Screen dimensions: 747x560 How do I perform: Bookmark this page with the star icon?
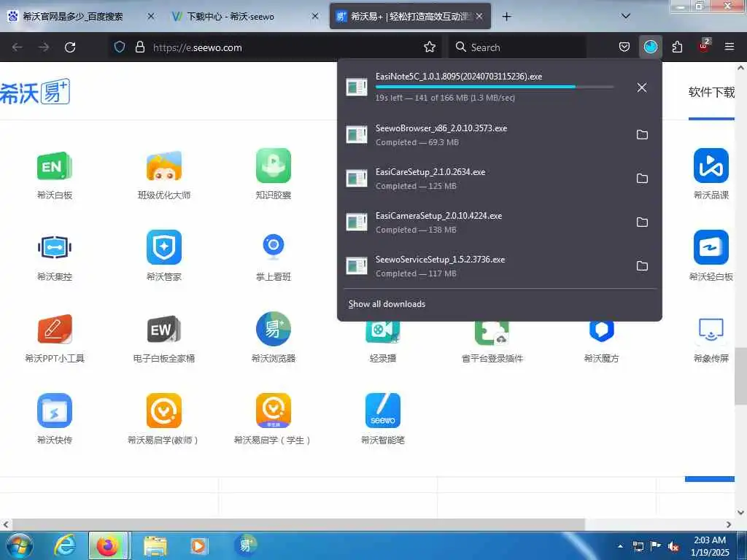point(429,47)
